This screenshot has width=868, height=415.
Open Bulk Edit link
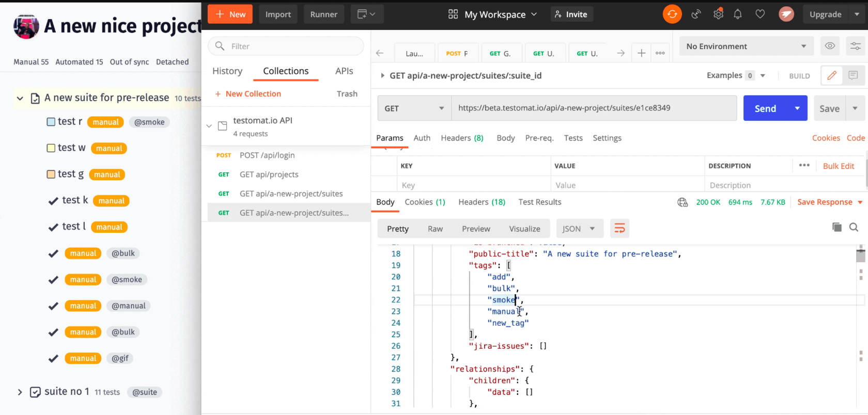[x=839, y=166]
